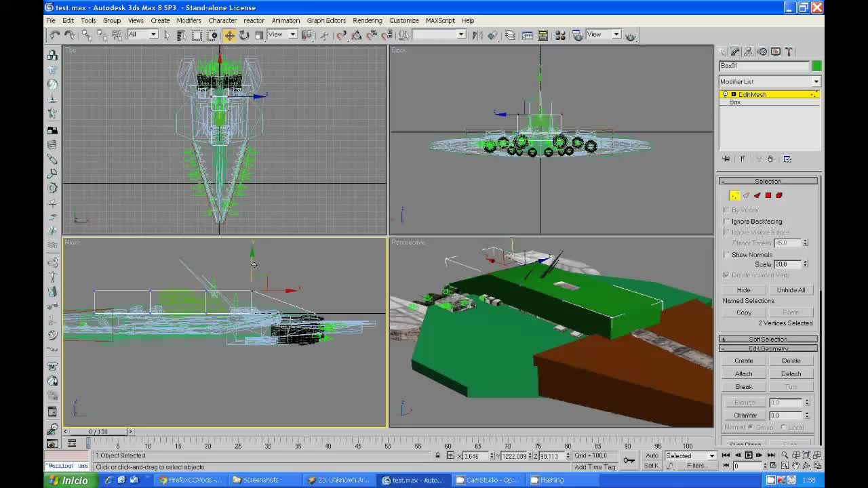Click Configure Modifier Sets icon
This screenshot has height=488, width=868.
click(787, 159)
